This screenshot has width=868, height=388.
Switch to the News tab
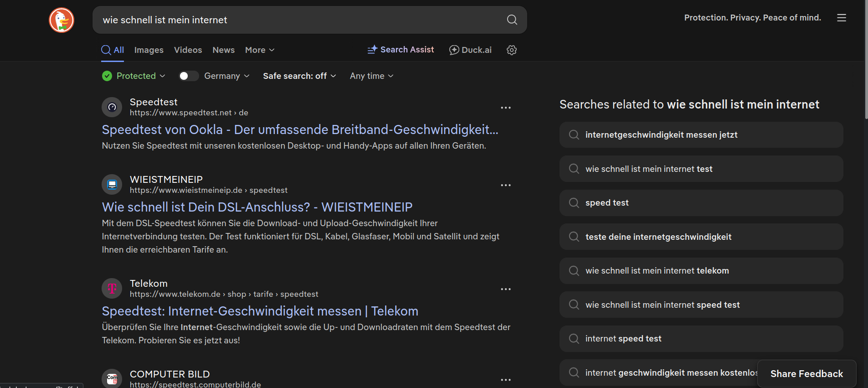[x=224, y=50]
